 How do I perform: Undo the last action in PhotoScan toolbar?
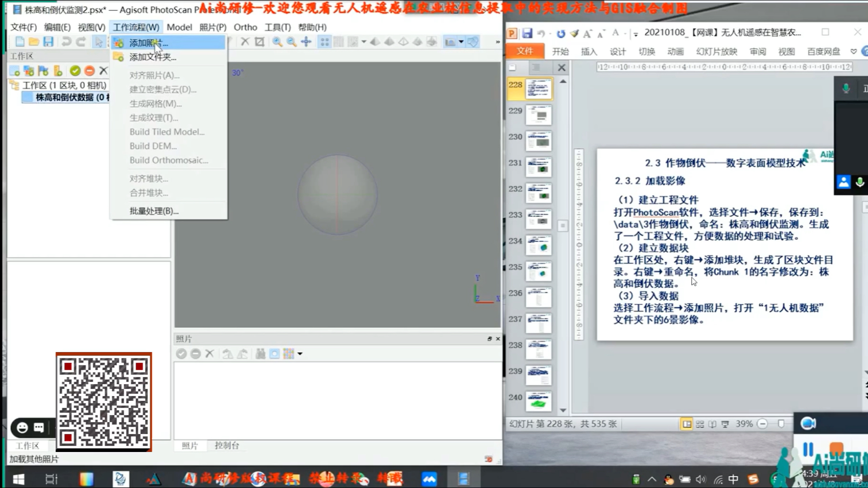[x=66, y=42]
